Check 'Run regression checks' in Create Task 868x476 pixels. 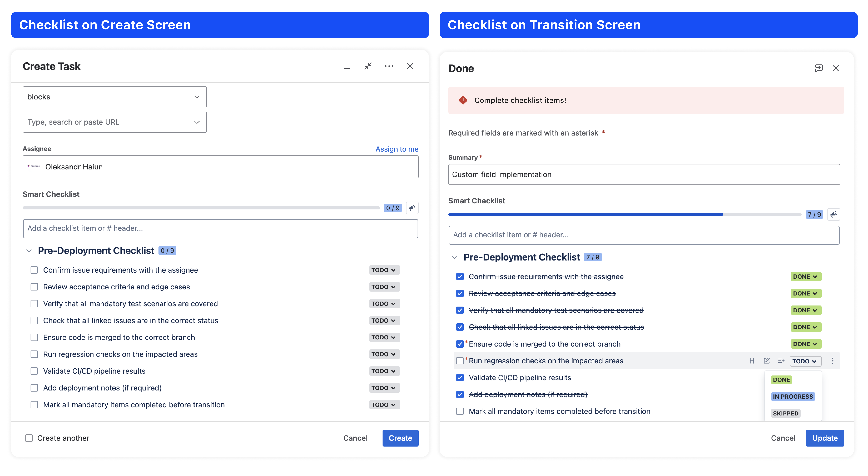[x=34, y=354]
